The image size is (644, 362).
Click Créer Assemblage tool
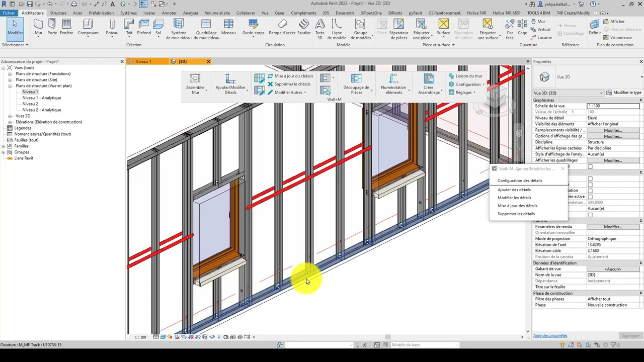(429, 84)
